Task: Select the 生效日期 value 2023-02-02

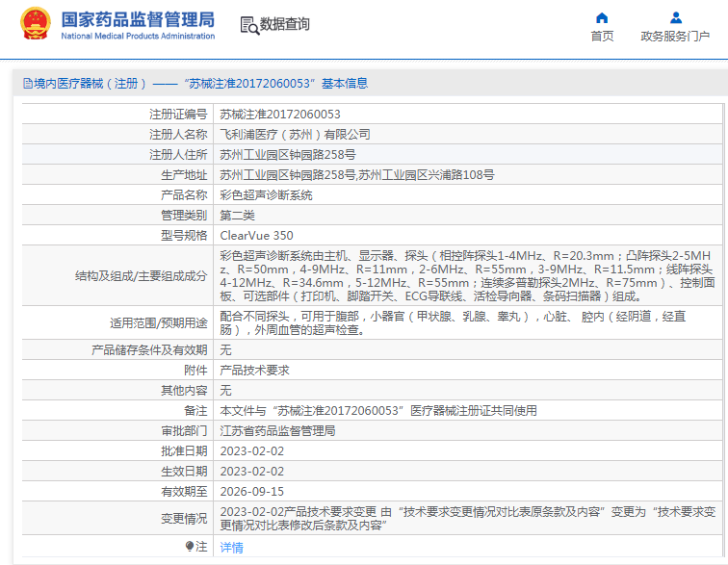Action: point(251,472)
